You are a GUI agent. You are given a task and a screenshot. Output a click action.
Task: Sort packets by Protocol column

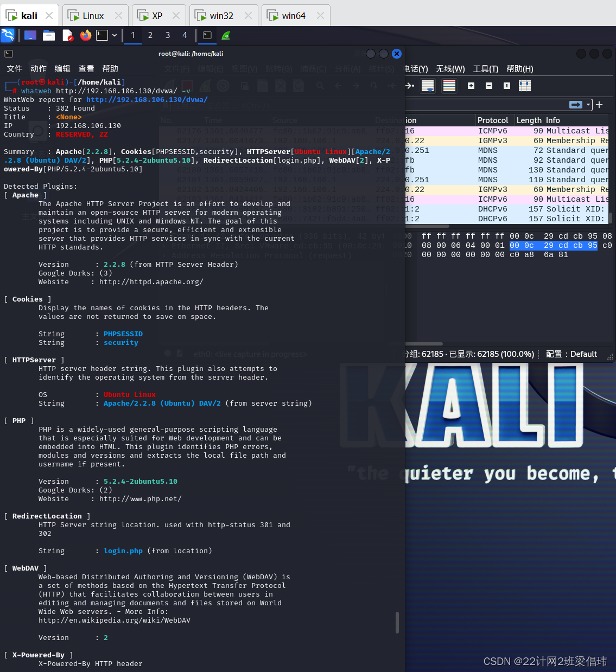[493, 120]
